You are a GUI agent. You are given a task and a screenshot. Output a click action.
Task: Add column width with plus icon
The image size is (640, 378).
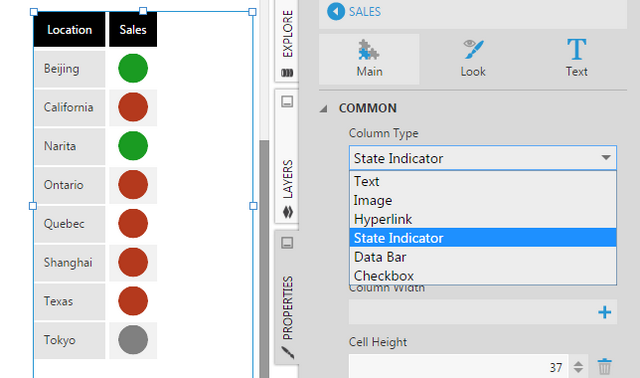(604, 312)
